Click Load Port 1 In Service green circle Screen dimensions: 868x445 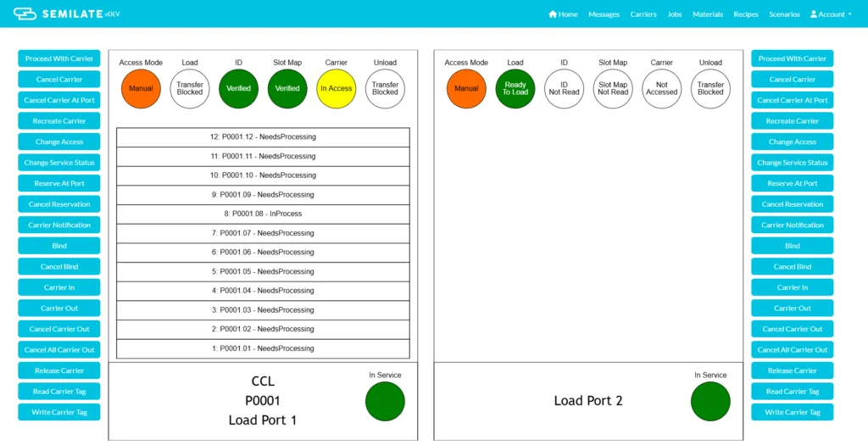pos(385,401)
